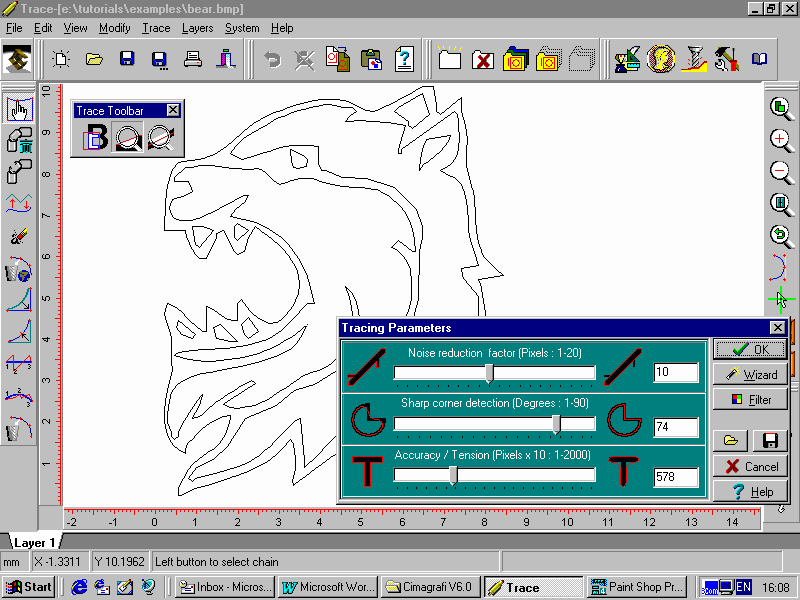The image size is (800, 600).
Task: Click the Save floppy disk icon without dots
Action: 127,59
